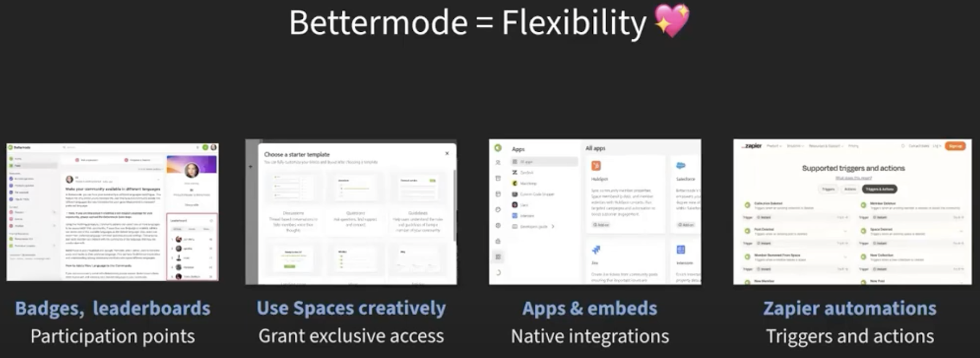Click the user avatar in community header
Screen dimensions: 980x358
214,148
